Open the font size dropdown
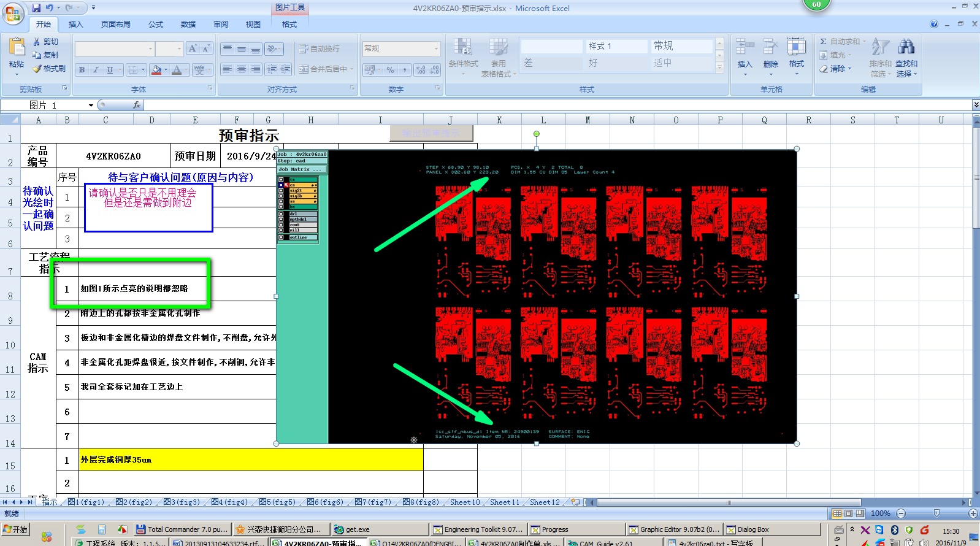 tap(179, 48)
